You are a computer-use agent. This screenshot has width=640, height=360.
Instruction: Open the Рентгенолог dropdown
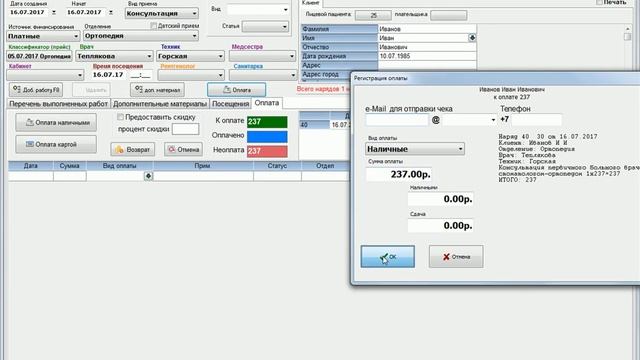pos(191,75)
